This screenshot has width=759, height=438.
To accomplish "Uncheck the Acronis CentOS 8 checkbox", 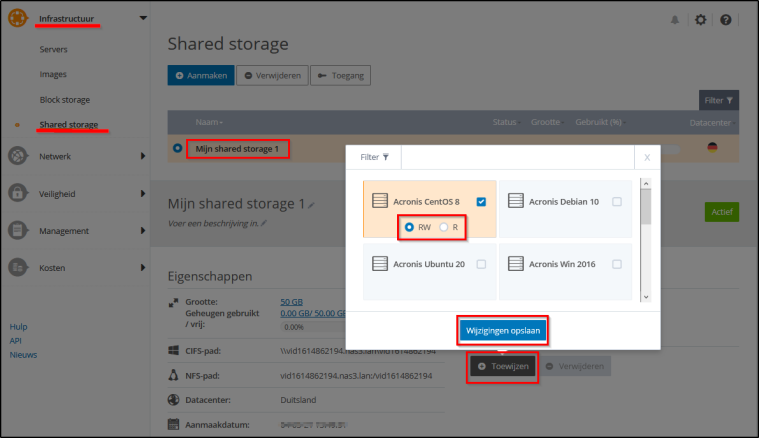I will 481,201.
